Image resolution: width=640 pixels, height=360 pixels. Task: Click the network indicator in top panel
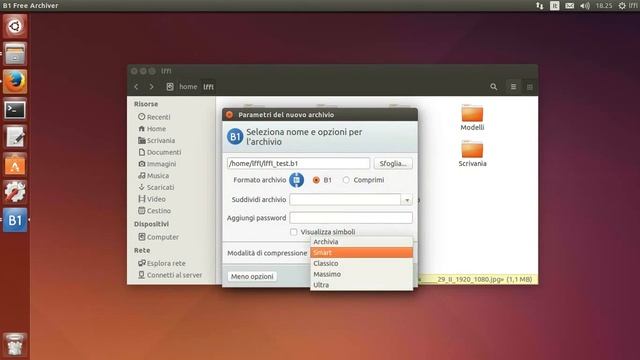coord(540,5)
